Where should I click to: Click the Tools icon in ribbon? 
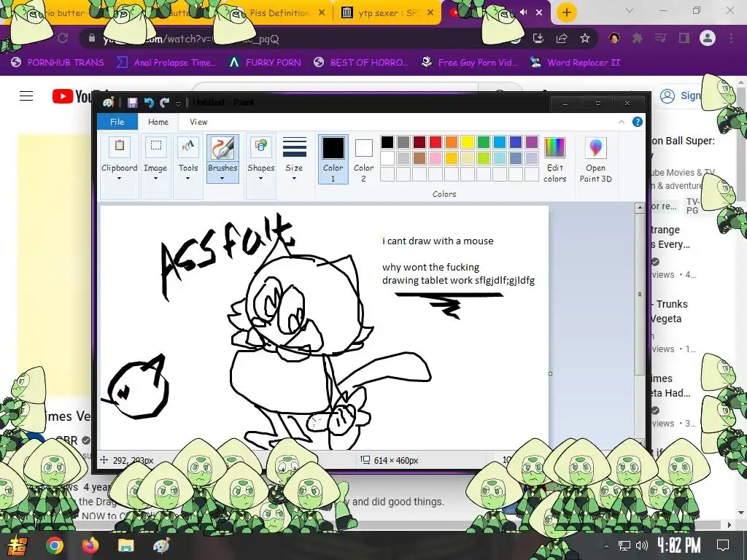pos(187,147)
